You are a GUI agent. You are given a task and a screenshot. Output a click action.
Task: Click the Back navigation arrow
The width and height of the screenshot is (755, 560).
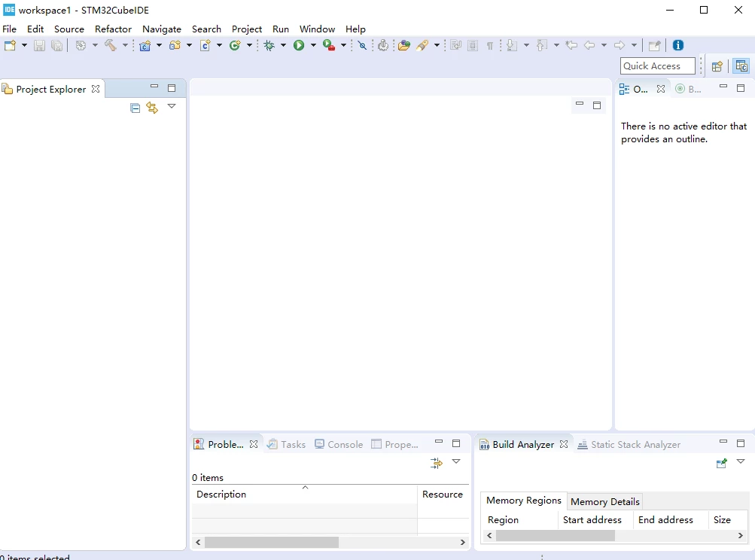(589, 45)
